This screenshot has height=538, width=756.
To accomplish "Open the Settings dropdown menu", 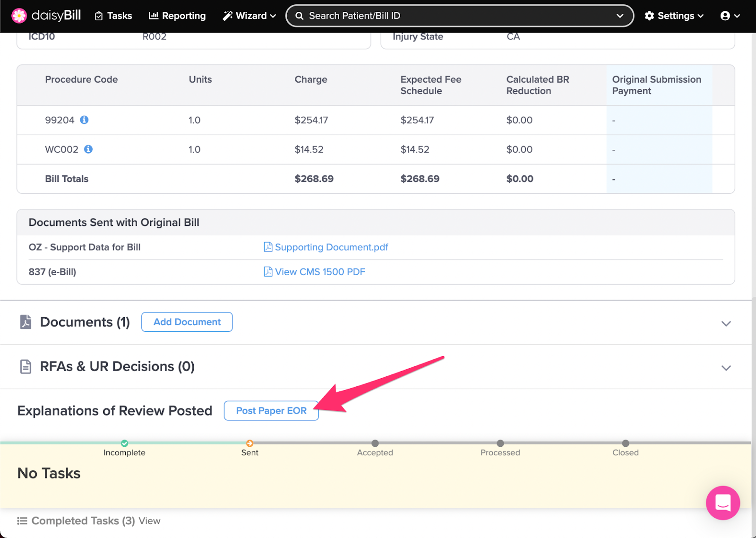I will coord(674,16).
